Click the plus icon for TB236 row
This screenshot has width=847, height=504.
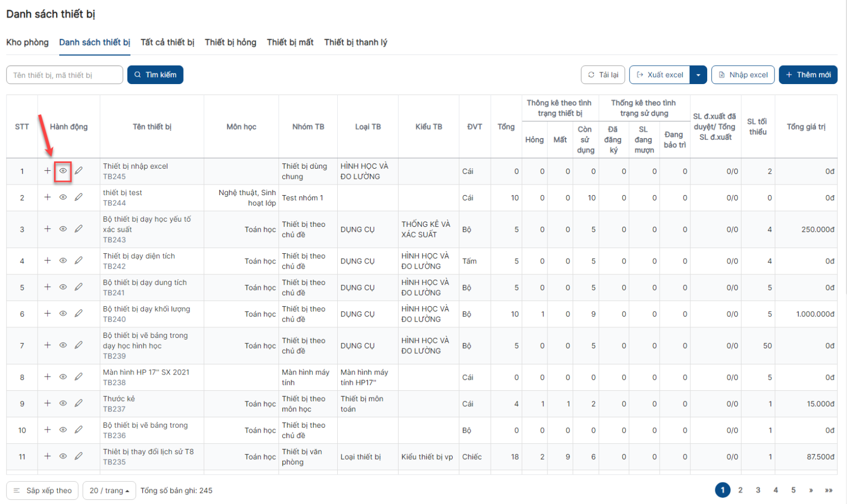(48, 430)
